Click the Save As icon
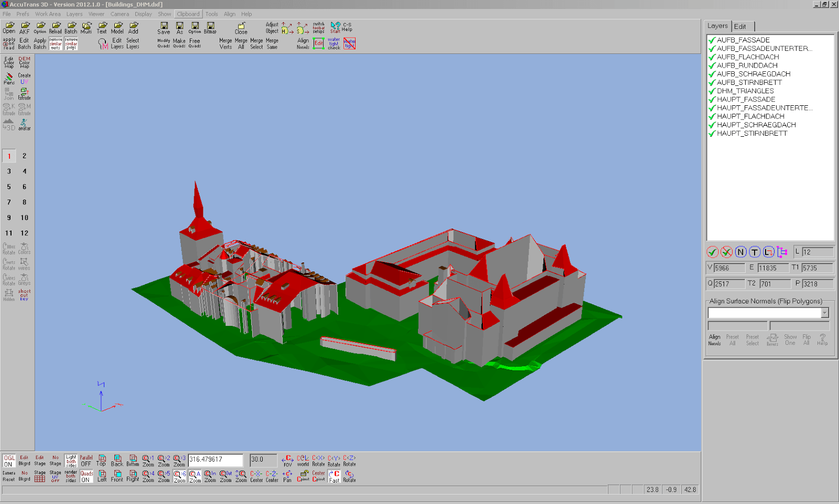 tap(179, 28)
